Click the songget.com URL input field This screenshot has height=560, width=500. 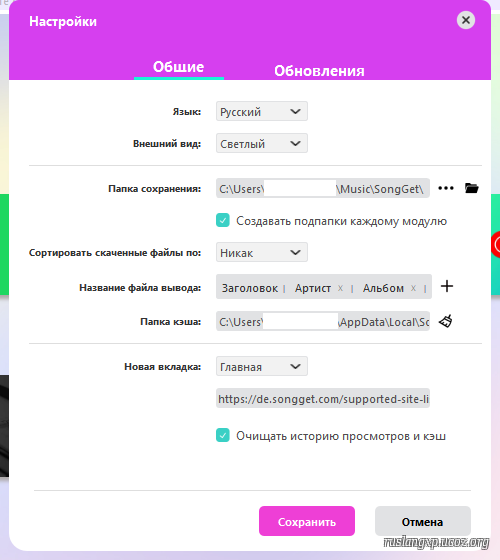(322, 398)
